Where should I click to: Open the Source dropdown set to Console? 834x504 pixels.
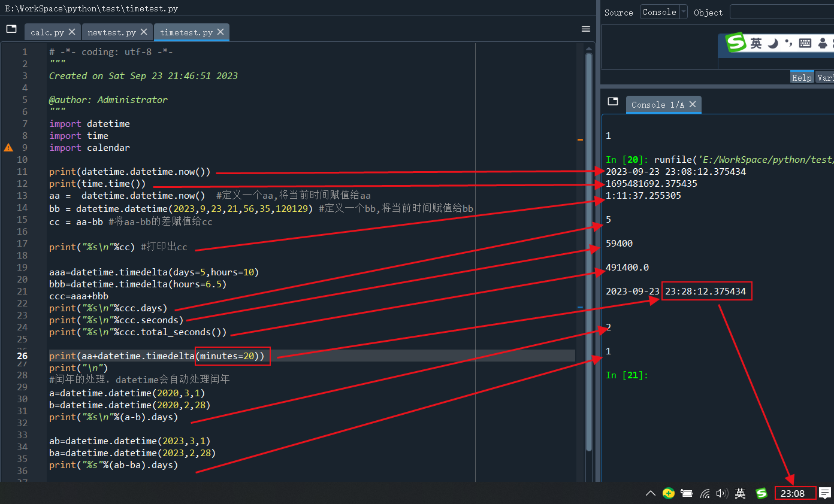[664, 12]
